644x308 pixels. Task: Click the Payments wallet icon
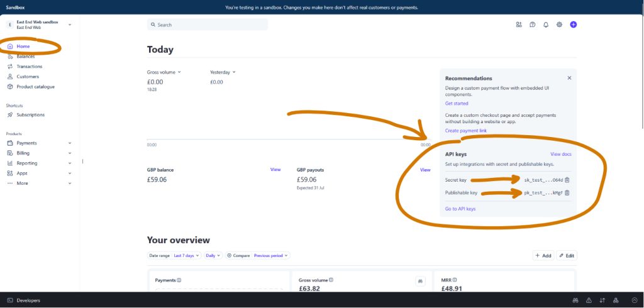(x=10, y=143)
